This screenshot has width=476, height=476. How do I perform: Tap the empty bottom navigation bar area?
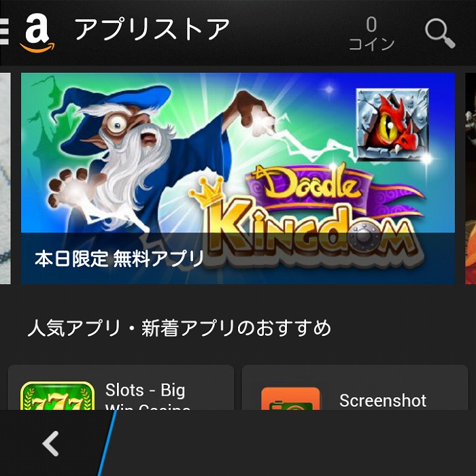click(292, 443)
